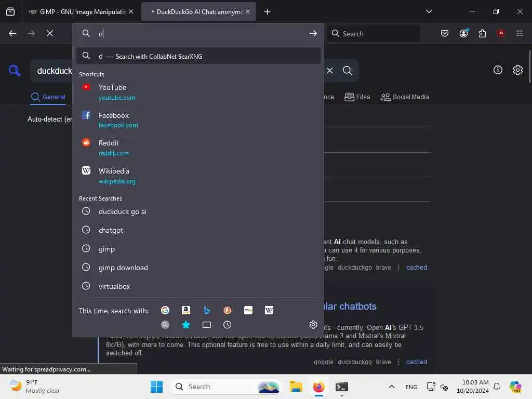Open the Pocket save icon

(445, 33)
